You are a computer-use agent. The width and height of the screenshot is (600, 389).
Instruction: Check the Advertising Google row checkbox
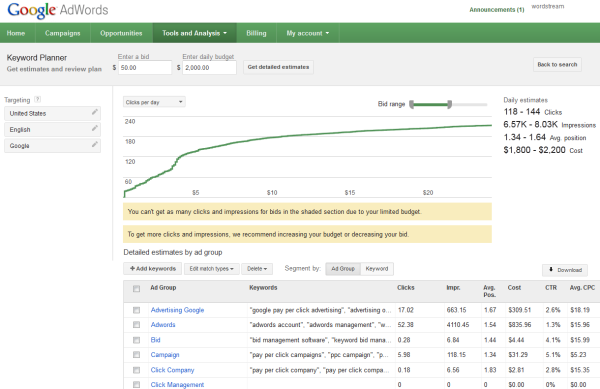point(136,310)
